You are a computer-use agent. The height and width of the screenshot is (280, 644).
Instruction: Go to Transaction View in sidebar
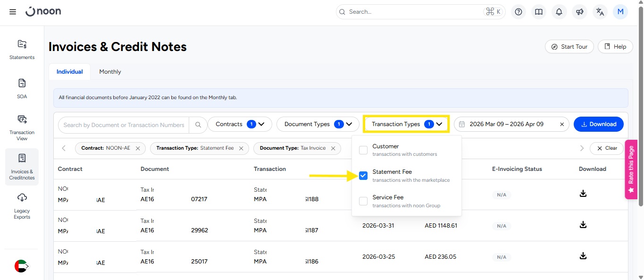[x=22, y=127]
